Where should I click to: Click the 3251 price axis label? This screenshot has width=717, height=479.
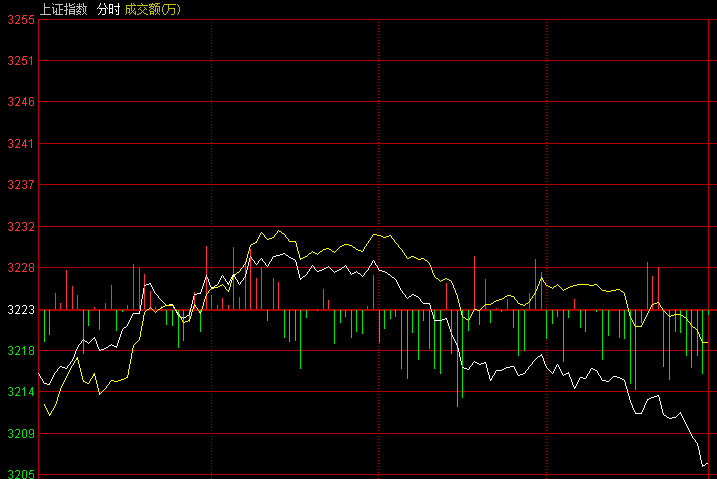21,61
